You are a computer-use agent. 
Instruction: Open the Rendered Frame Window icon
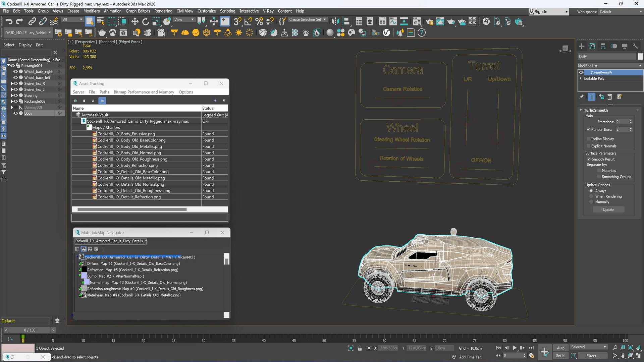[x=440, y=22]
